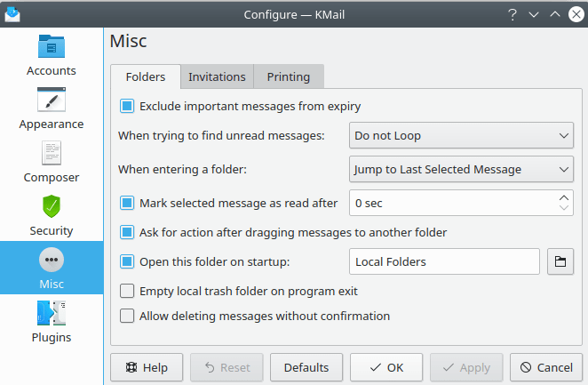This screenshot has height=385, width=588.
Task: Switch to the Invitations tab
Action: point(217,76)
